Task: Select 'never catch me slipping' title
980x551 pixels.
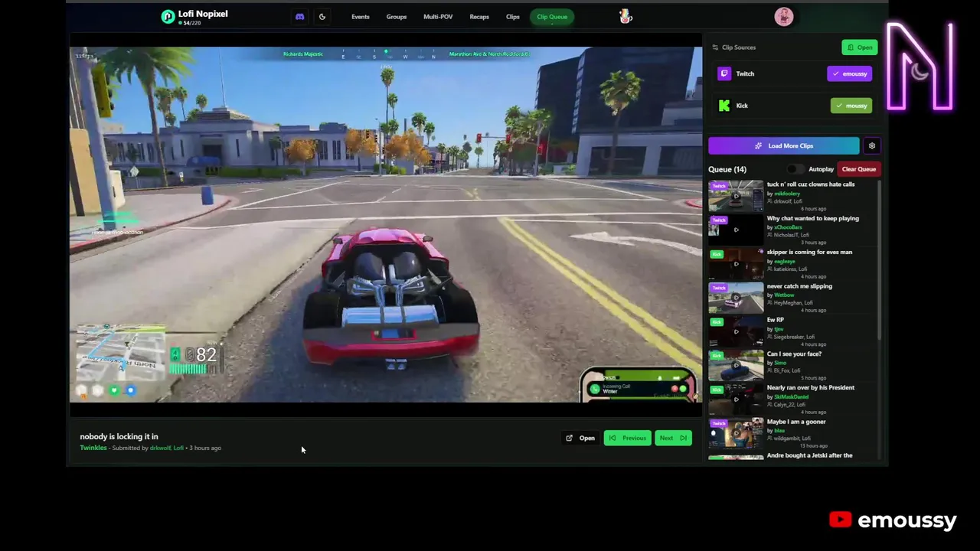Action: 799,286
